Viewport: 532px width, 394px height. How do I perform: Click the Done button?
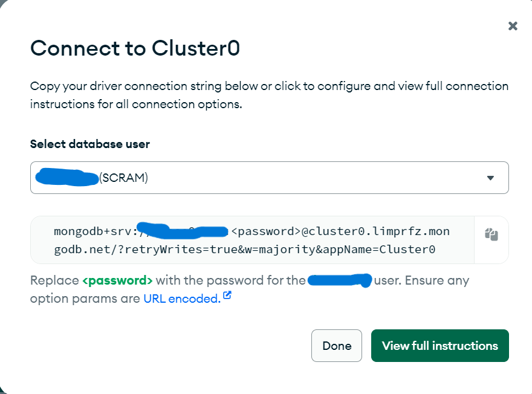(337, 346)
